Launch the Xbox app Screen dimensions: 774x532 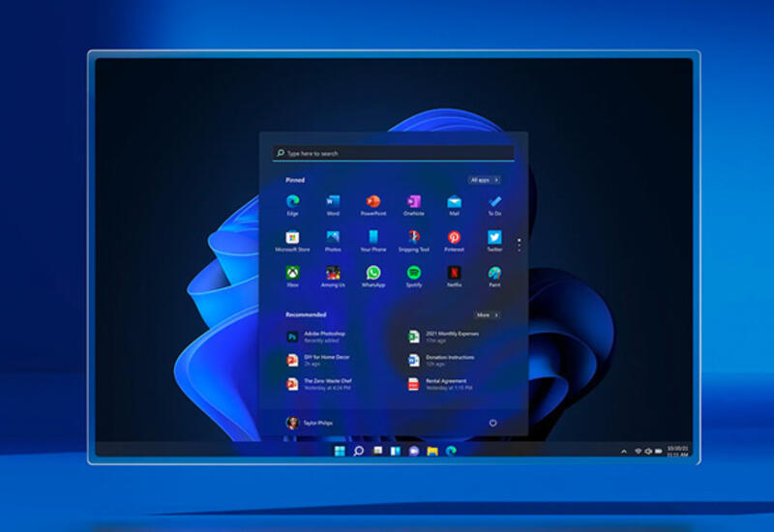point(293,277)
